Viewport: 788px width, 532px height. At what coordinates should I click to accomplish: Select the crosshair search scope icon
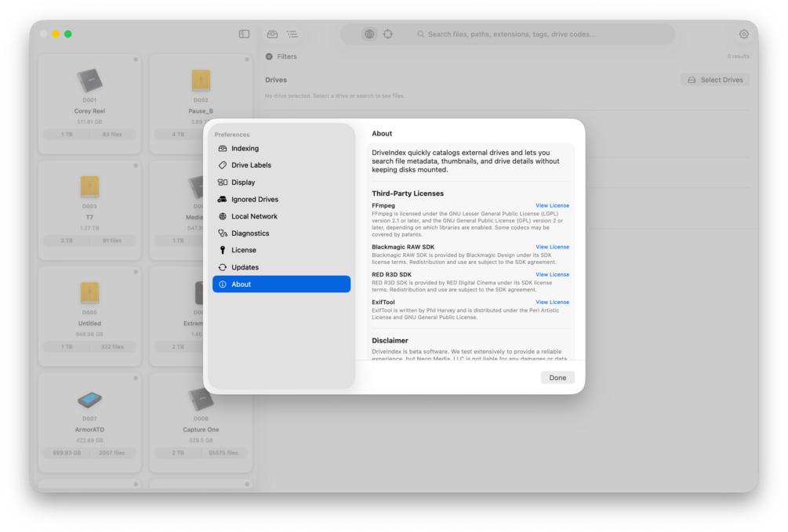pos(388,34)
